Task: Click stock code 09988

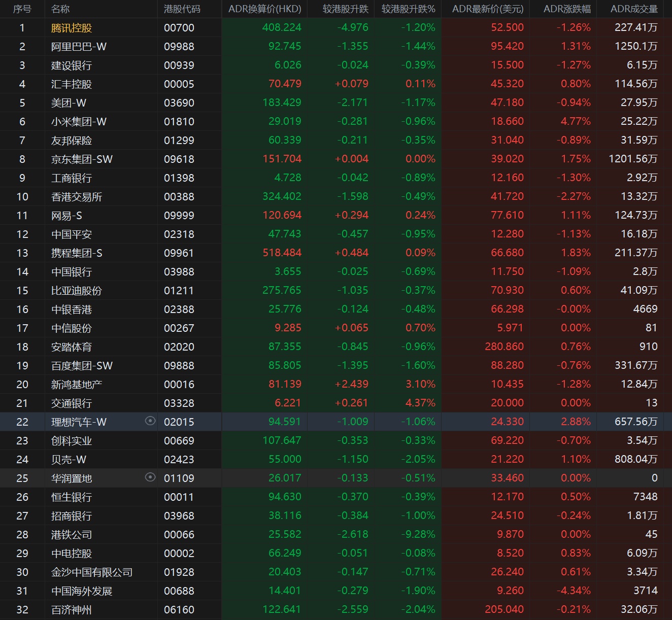Action: click(179, 47)
